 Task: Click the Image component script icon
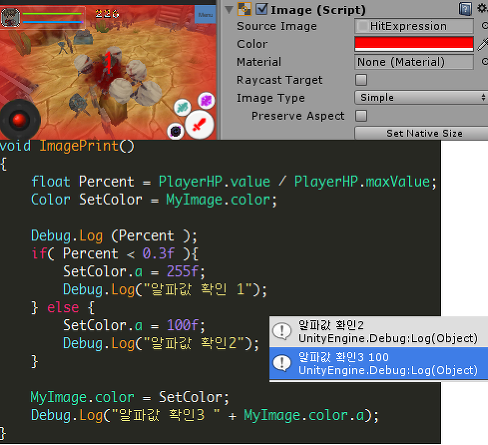pyautogui.click(x=244, y=9)
